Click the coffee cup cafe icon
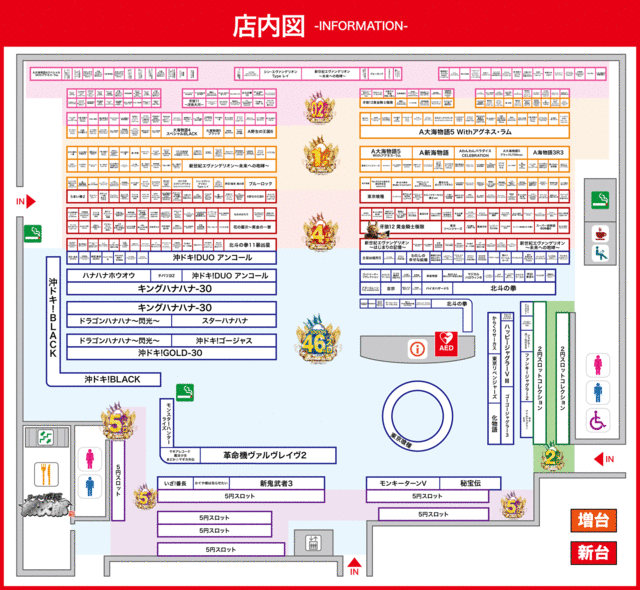The image size is (640, 590). (600, 233)
